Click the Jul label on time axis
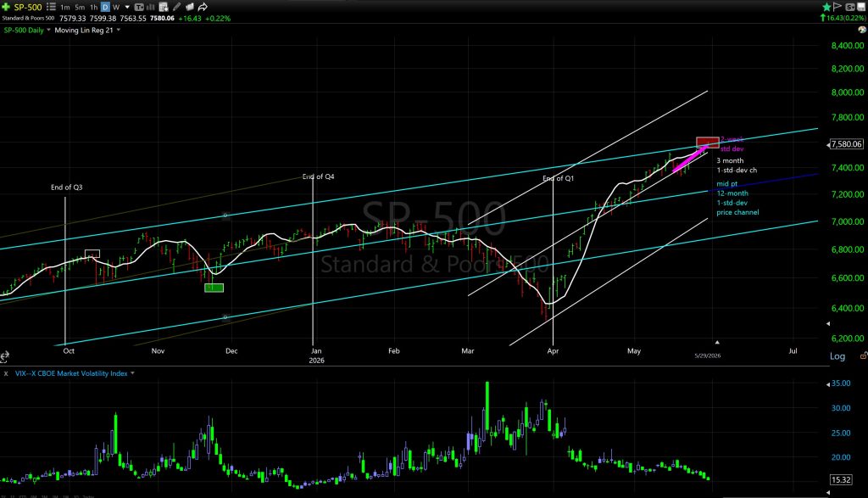The width and height of the screenshot is (868, 498). pos(793,350)
